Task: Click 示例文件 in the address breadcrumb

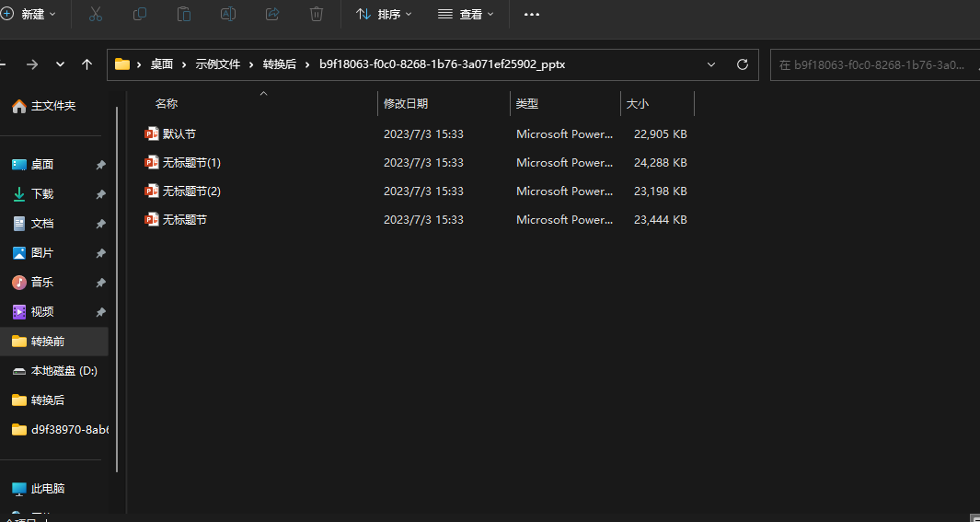Action: tap(217, 64)
